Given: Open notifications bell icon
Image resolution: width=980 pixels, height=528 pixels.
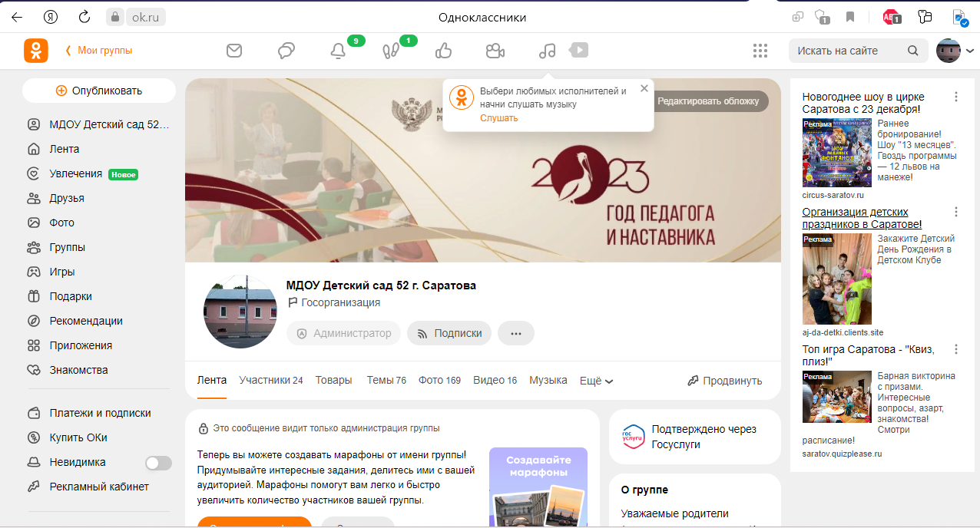Looking at the screenshot, I should click(x=338, y=51).
